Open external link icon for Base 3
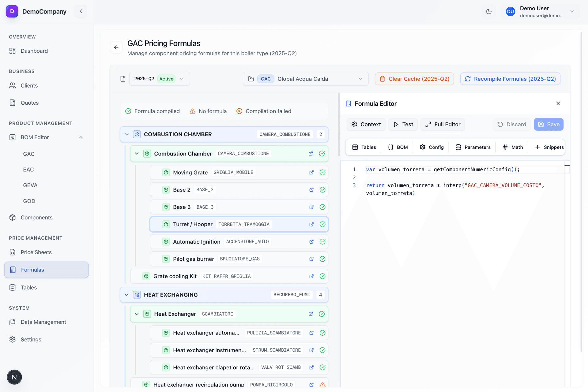This screenshot has width=588, height=392. click(311, 207)
